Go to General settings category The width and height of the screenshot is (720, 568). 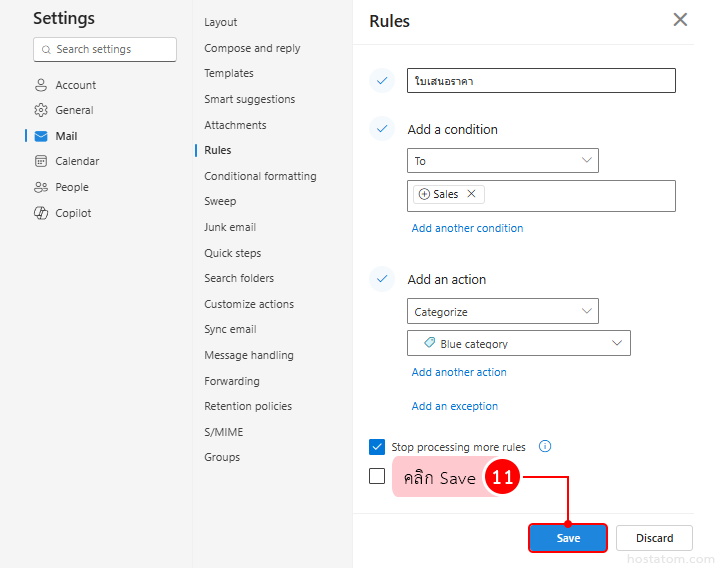click(74, 110)
